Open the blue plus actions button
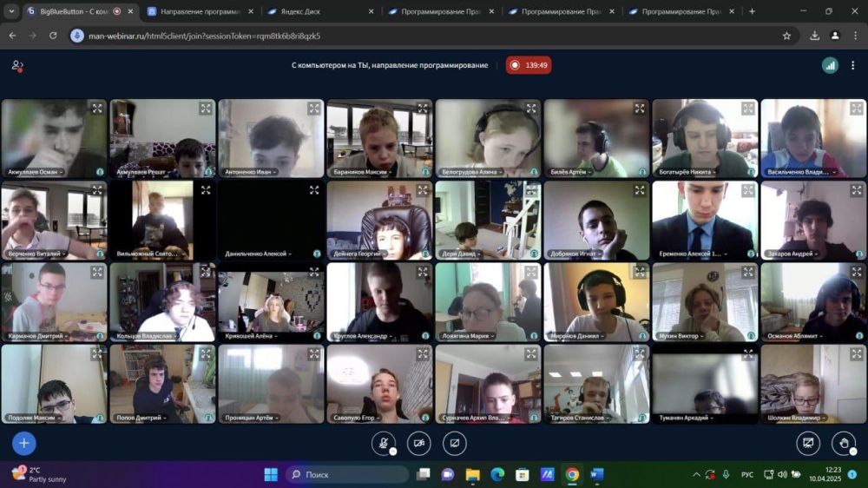The image size is (868, 488). coord(23,443)
